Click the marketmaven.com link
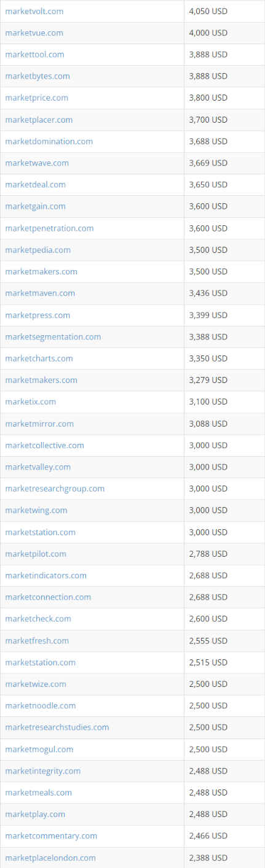This screenshot has width=265, height=868. (40, 293)
